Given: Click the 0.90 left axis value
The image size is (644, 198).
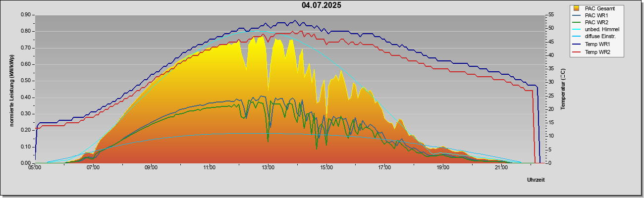Looking at the screenshot, I should (26, 15).
